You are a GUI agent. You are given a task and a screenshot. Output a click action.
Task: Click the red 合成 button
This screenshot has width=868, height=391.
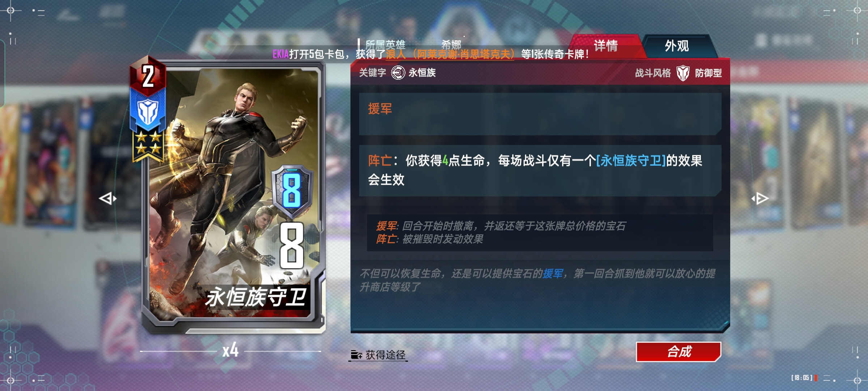pos(679,352)
